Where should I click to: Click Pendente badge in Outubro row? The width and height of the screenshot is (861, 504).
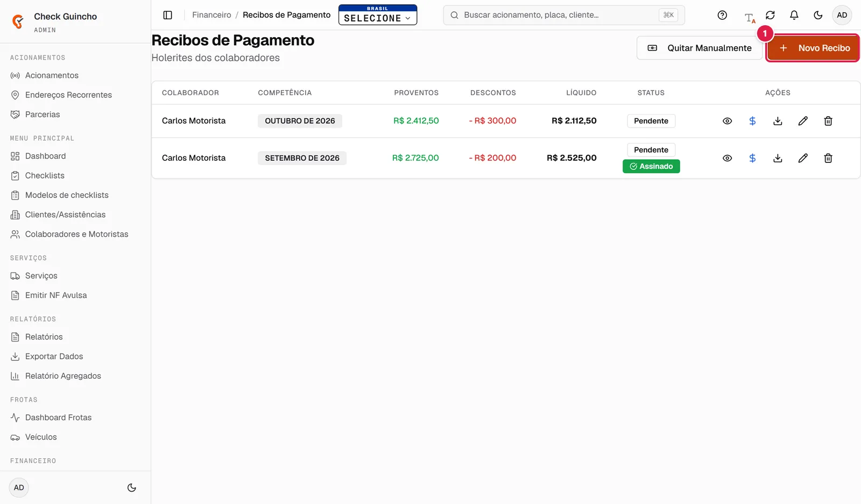[651, 121]
